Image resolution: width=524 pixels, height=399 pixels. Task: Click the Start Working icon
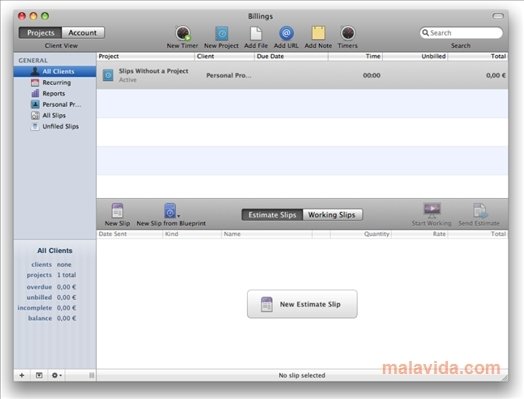pos(432,210)
